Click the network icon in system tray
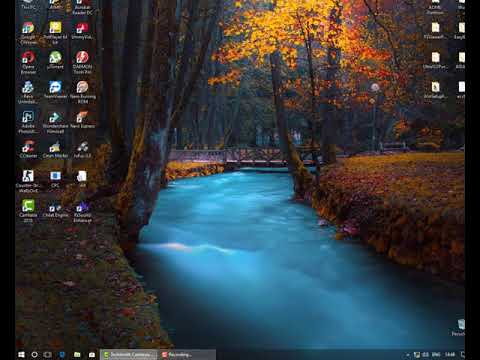Viewport: 480px width, 360px height. [x=417, y=355]
